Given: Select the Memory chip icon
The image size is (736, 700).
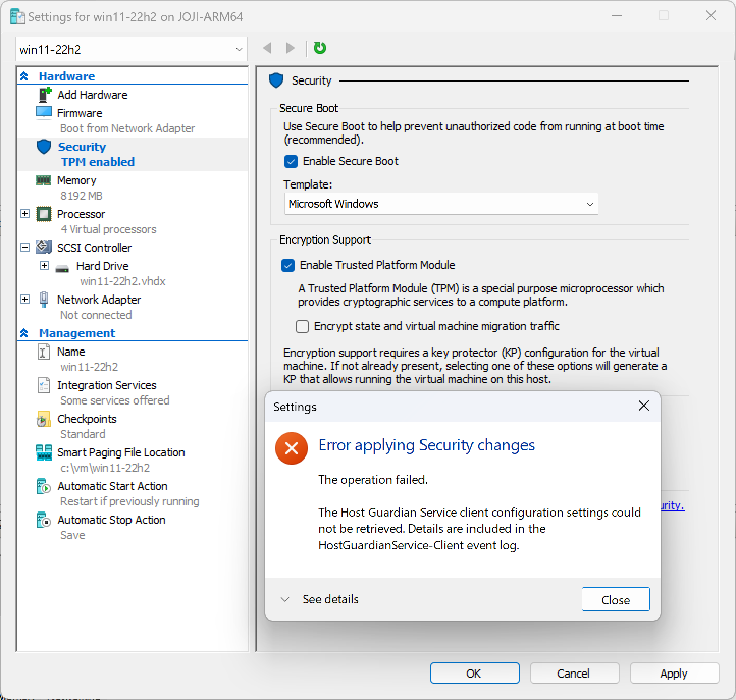Looking at the screenshot, I should [x=44, y=180].
